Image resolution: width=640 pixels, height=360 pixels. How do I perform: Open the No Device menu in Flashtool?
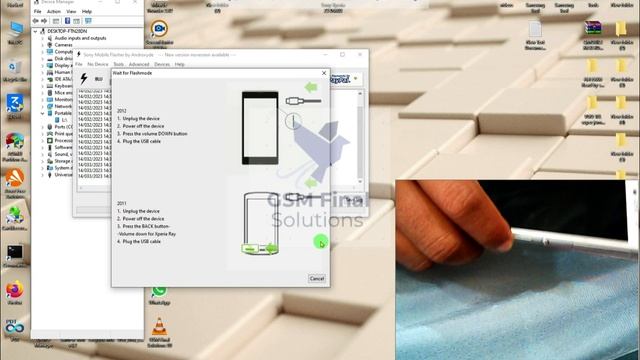pyautogui.click(x=98, y=64)
